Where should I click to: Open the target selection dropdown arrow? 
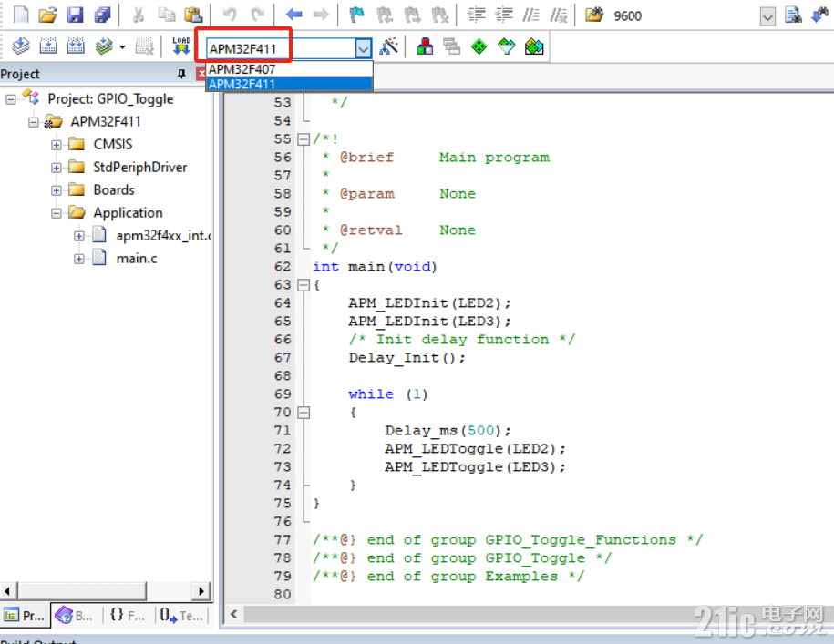coord(363,49)
